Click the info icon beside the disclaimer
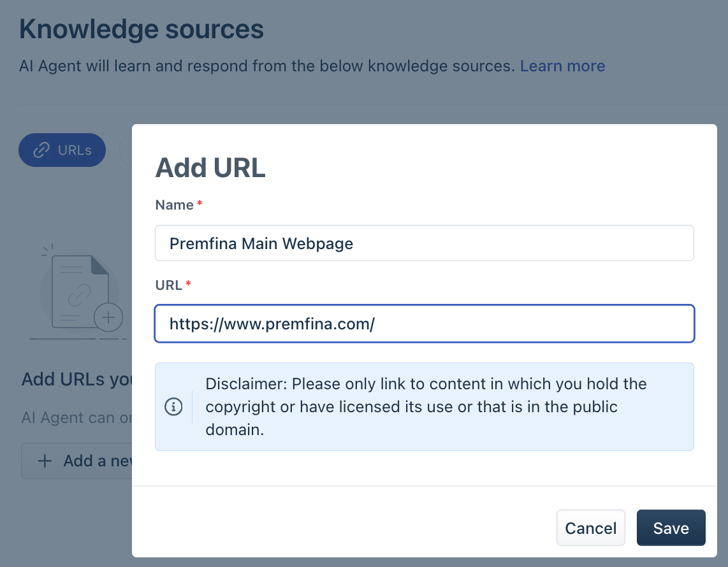This screenshot has width=728, height=567. (x=173, y=406)
